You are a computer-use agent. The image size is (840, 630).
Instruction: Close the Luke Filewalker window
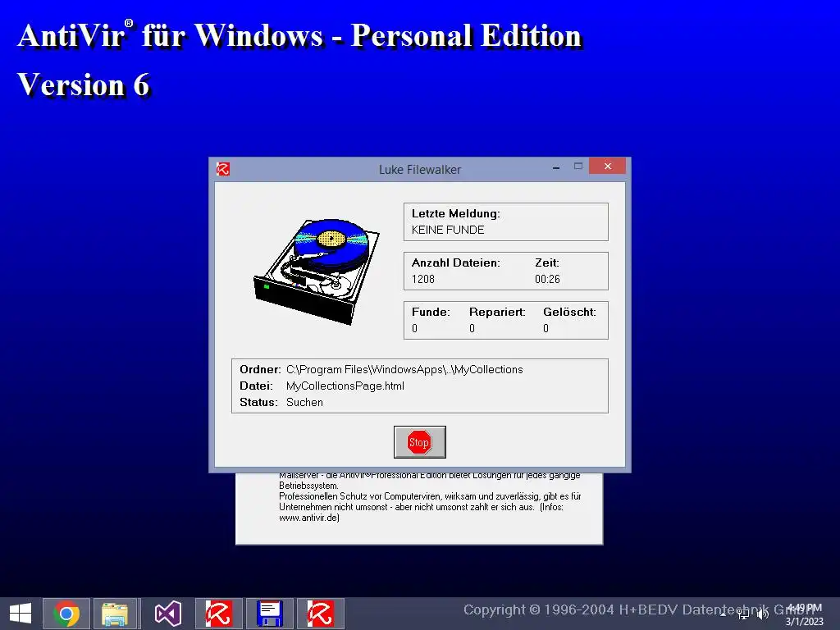pos(608,166)
